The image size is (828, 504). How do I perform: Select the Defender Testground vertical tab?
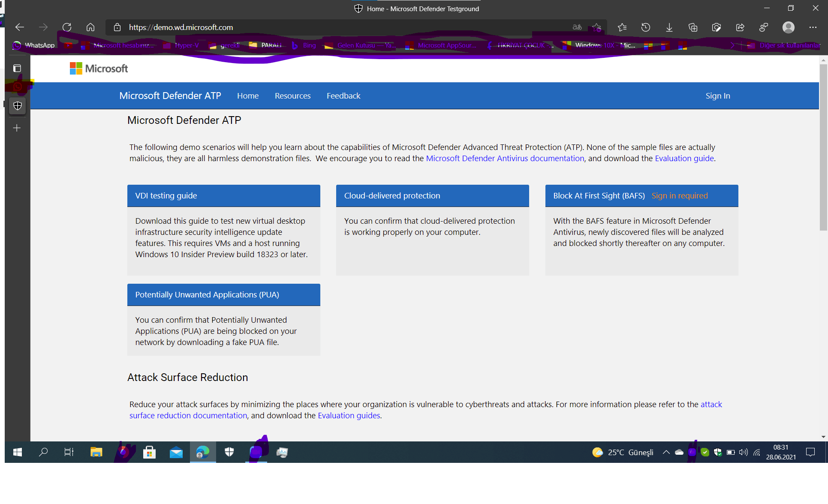18,106
